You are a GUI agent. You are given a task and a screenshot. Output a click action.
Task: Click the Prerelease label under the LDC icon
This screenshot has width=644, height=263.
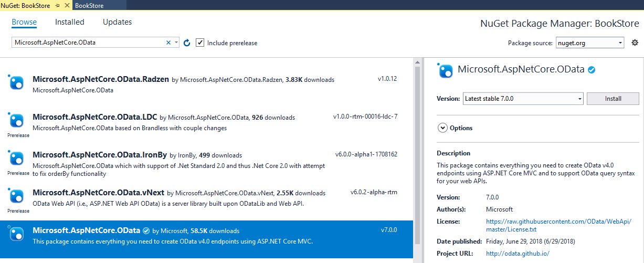tap(18, 135)
